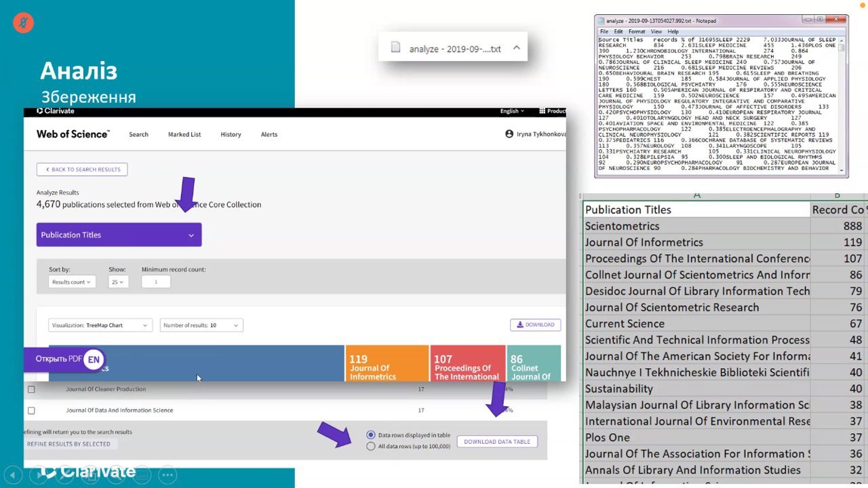868x488 pixels.
Task: Open File menu in Notepad
Action: point(604,32)
